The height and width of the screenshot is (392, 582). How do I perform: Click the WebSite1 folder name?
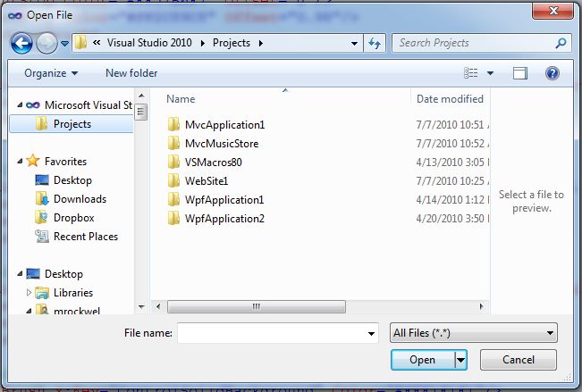pyautogui.click(x=207, y=181)
